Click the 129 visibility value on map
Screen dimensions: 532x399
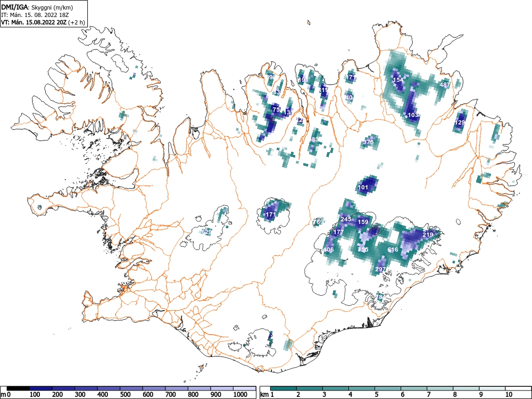pos(460,122)
